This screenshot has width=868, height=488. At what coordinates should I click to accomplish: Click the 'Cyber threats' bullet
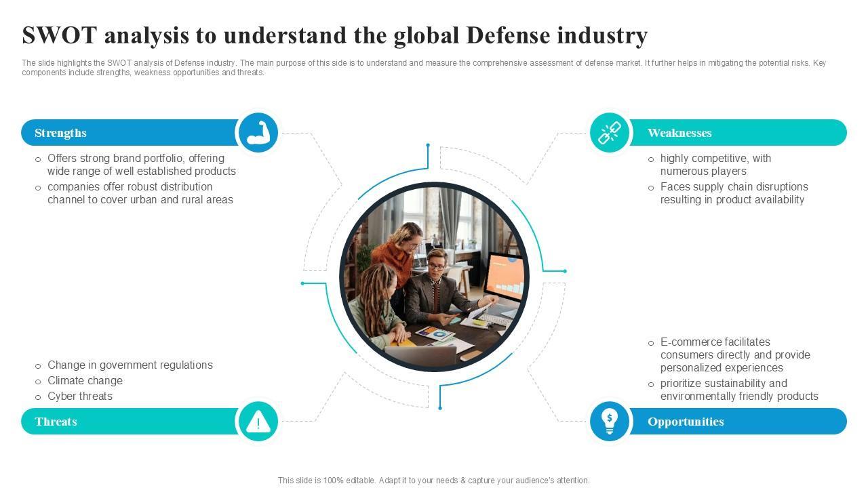tap(74, 396)
